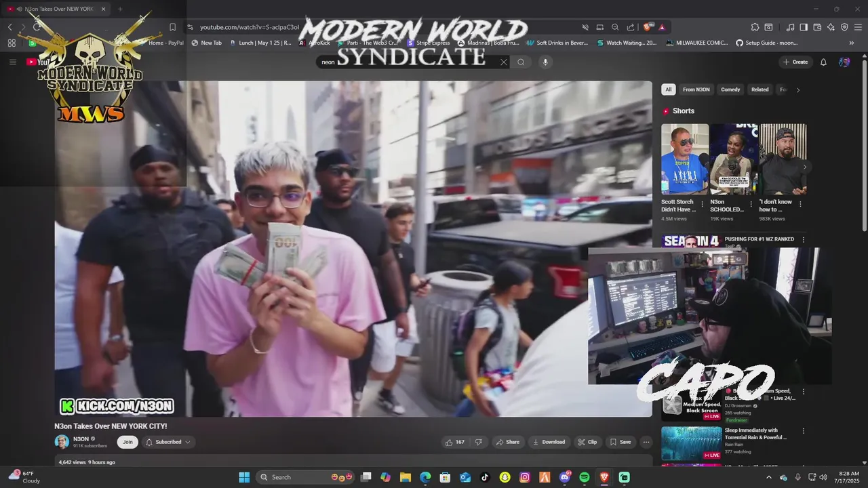Open the YouTube hamburger guide menu
This screenshot has width=868, height=488.
12,62
